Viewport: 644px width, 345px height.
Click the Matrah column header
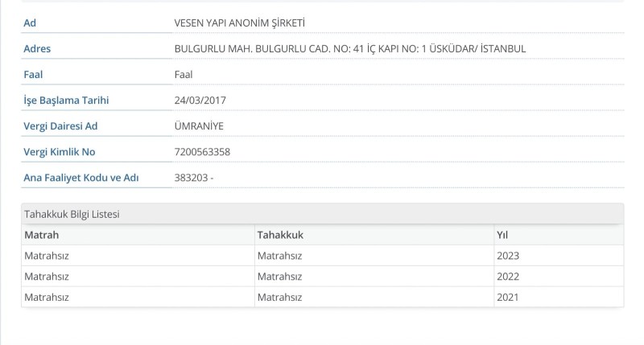(x=42, y=235)
